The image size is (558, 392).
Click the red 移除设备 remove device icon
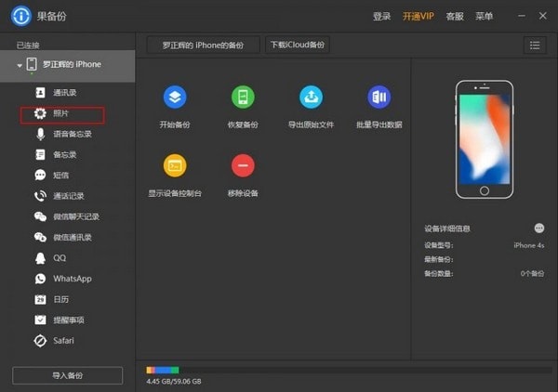[243, 165]
